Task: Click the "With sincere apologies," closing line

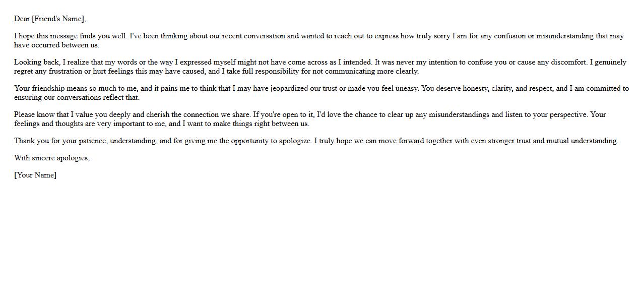Action: (x=52, y=158)
